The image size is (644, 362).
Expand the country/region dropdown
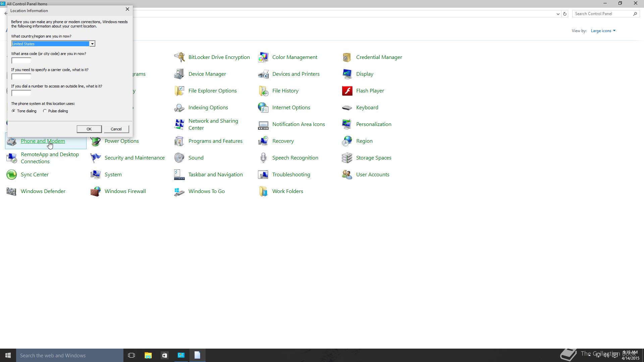pyautogui.click(x=92, y=44)
